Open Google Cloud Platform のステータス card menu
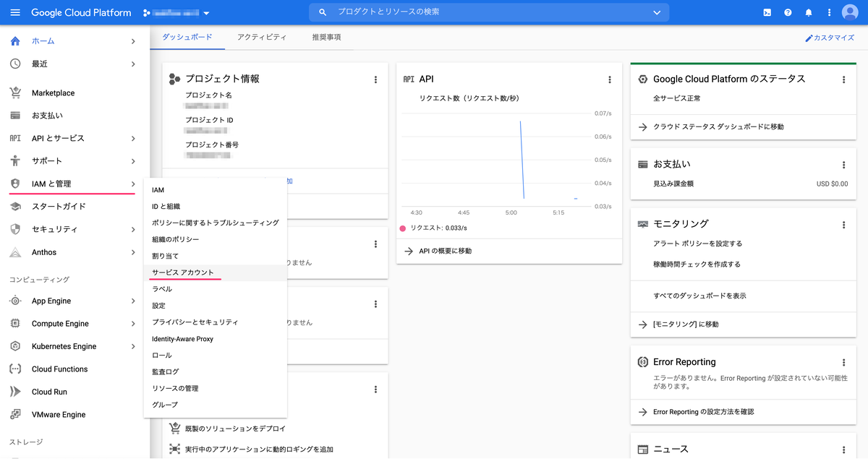Viewport: 868px width, 469px height. tap(843, 79)
